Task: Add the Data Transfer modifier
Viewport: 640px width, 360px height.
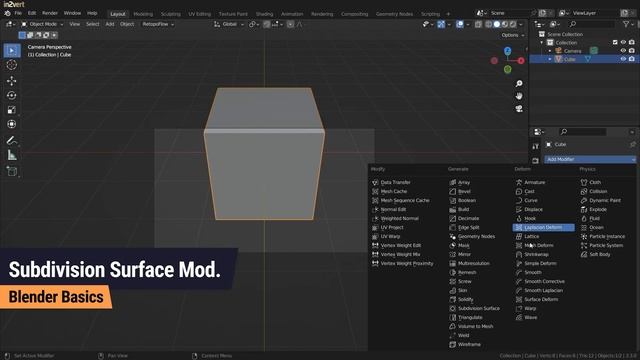Action: click(391, 182)
